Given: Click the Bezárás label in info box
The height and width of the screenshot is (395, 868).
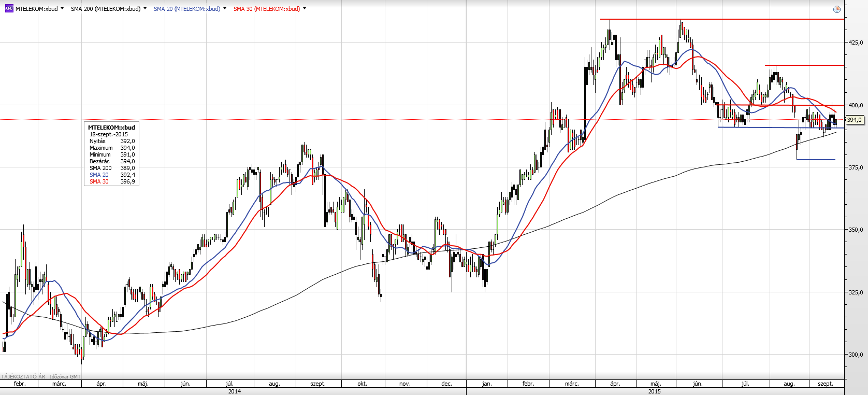Looking at the screenshot, I should [x=99, y=161].
